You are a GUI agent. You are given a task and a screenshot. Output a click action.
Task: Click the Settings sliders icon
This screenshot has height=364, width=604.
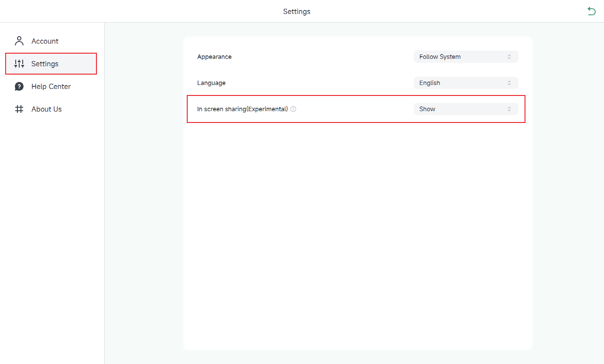click(x=19, y=63)
